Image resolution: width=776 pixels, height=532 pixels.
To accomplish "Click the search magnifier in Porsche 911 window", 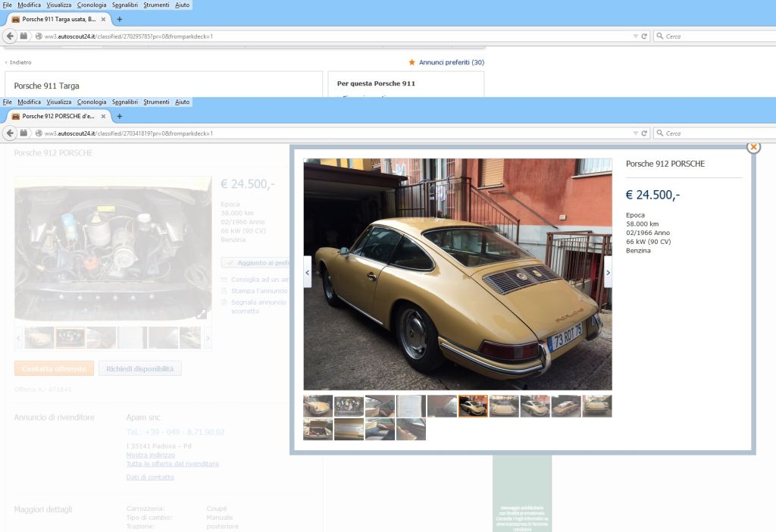I will pos(660,36).
